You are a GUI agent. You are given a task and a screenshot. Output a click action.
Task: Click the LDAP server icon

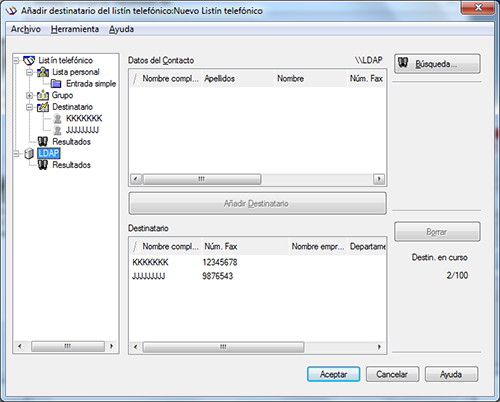tap(29, 153)
